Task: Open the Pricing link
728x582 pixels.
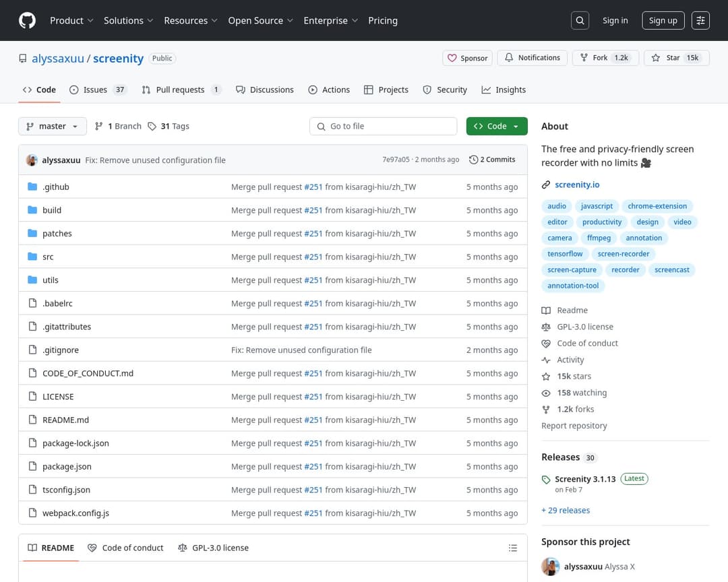Action: point(383,20)
